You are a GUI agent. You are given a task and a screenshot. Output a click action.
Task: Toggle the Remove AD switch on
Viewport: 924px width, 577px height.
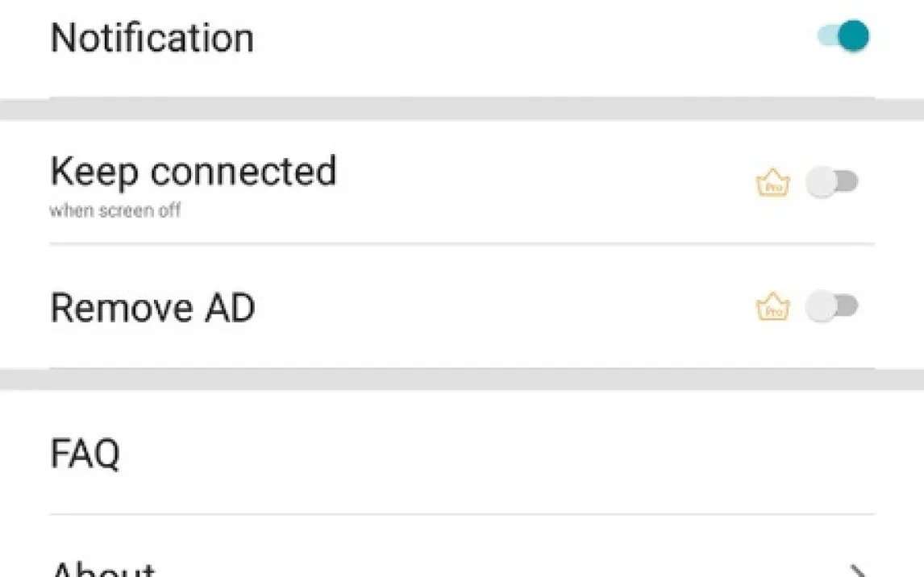tap(833, 307)
